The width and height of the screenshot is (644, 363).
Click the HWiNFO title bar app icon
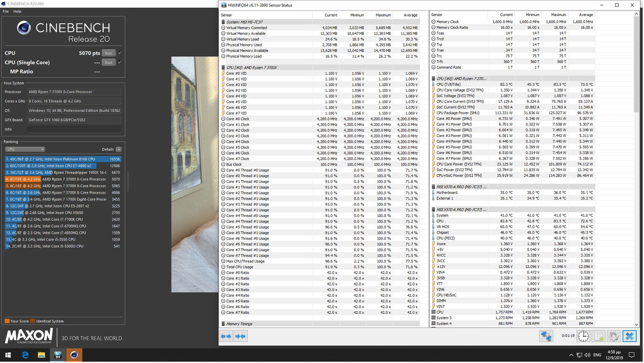[x=223, y=5]
